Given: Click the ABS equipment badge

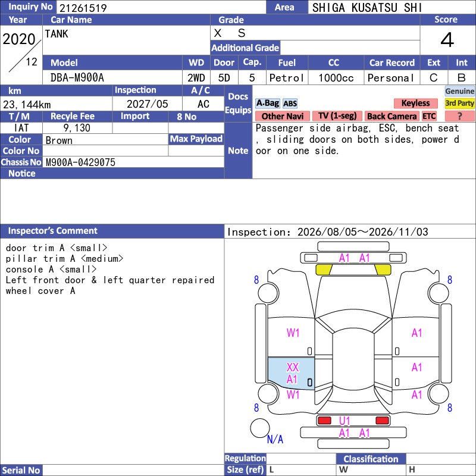Looking at the screenshot, I should [290, 104].
